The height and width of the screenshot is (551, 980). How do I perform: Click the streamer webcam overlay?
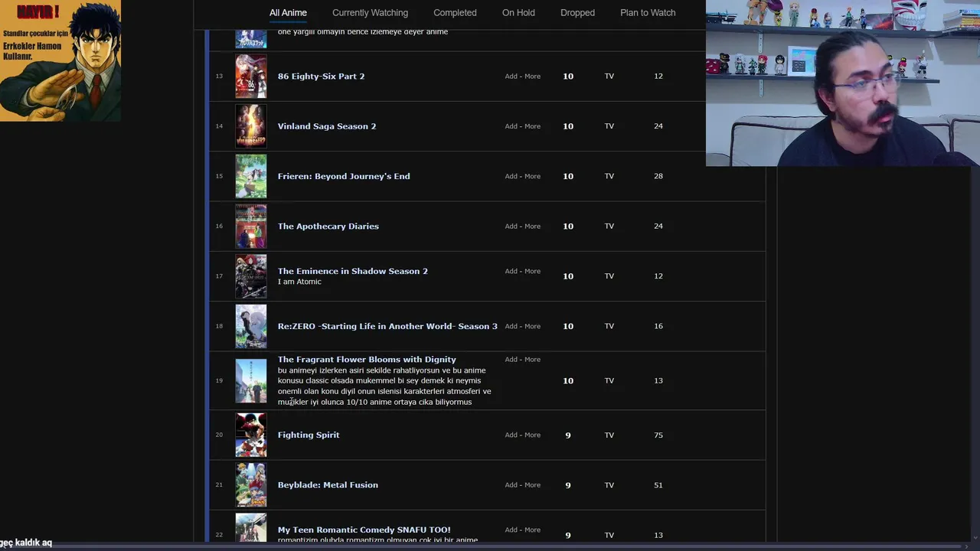pyautogui.click(x=843, y=83)
